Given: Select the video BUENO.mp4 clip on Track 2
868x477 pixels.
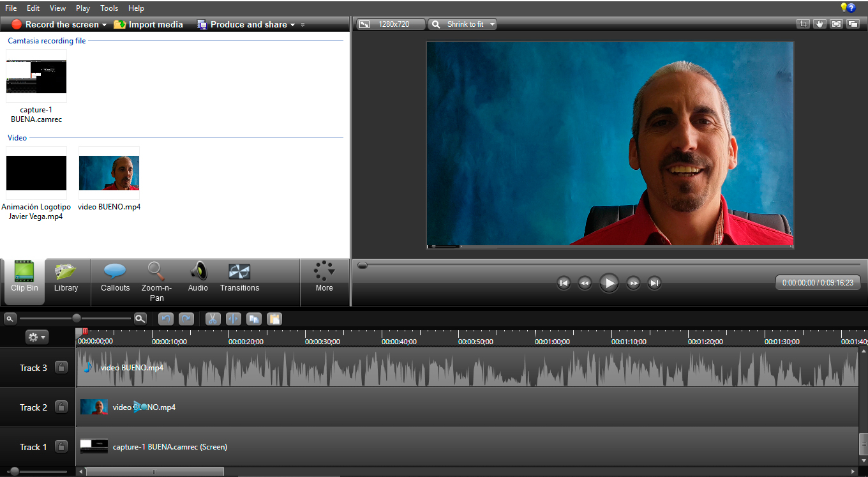Looking at the screenshot, I should click(468, 407).
